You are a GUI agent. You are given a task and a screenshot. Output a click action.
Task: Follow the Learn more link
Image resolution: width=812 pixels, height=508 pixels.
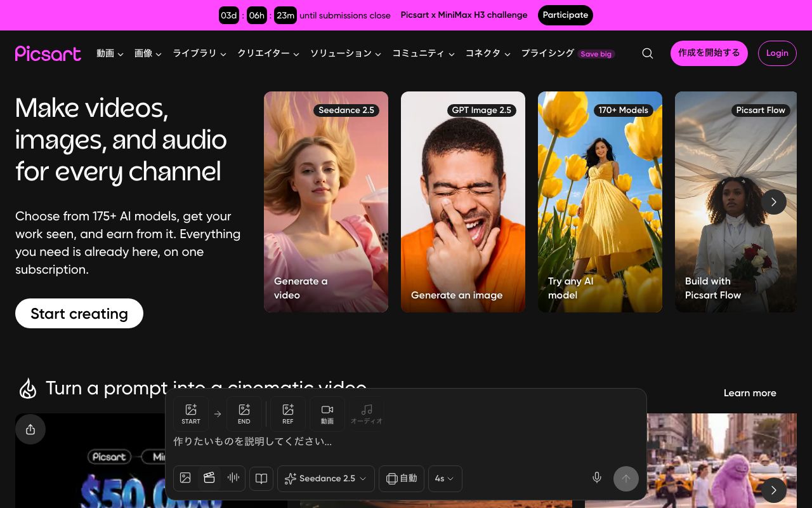750,393
